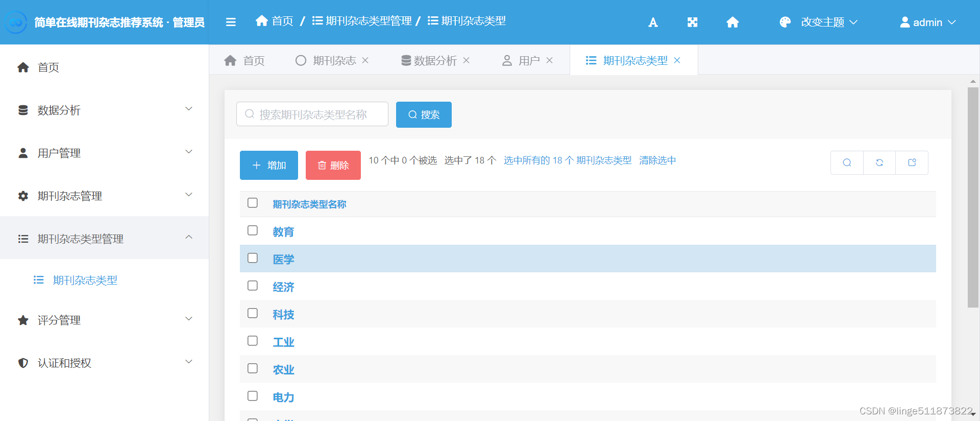
Task: Collapse the 期刊杂志类型管理 sidebar chevron
Action: [189, 237]
